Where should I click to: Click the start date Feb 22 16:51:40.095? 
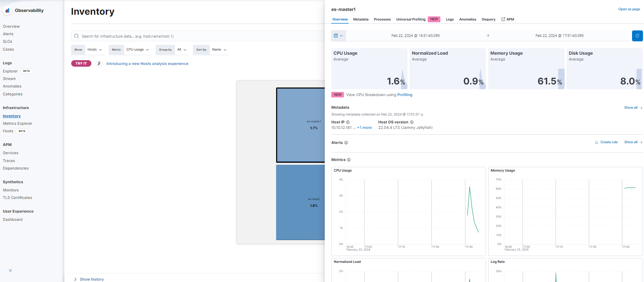(415, 36)
